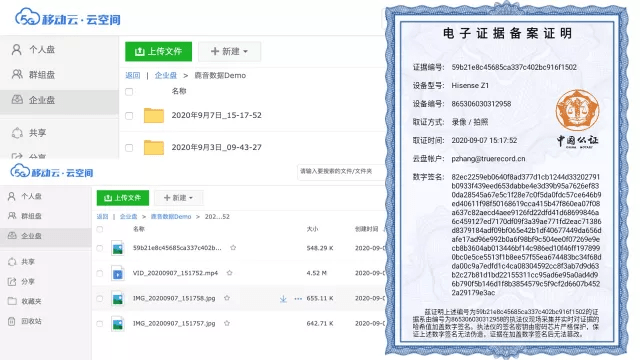Click 企业盘 breadcrumb above the file list
The image size is (640, 360).
coord(128,217)
